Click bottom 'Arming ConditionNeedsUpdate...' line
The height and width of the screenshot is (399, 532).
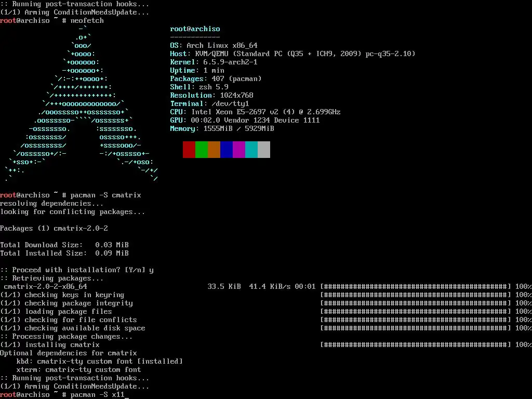click(x=75, y=387)
